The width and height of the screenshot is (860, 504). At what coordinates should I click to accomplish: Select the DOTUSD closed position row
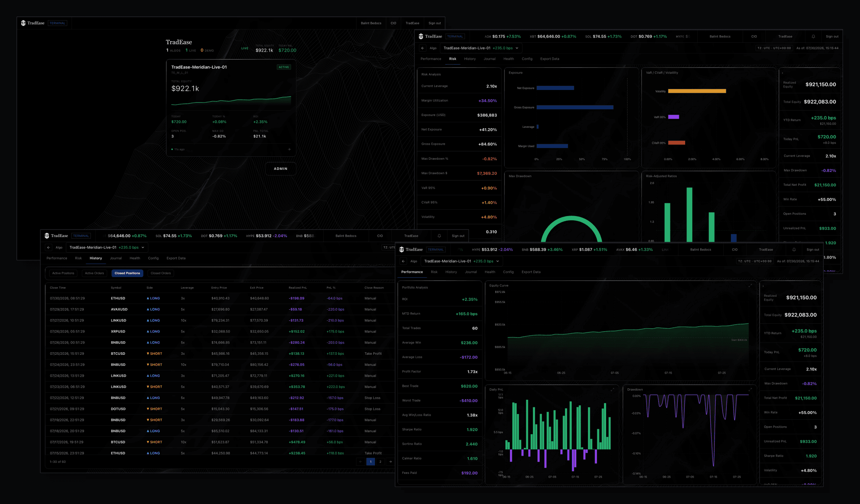pyautogui.click(x=219, y=409)
